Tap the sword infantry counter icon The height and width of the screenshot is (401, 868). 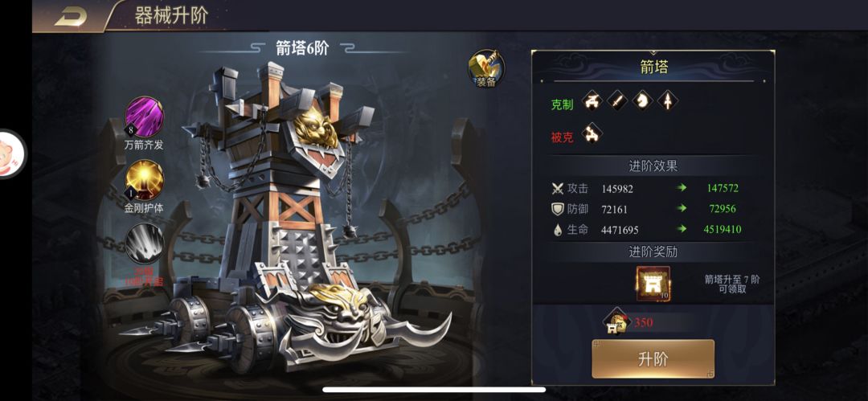click(x=617, y=100)
